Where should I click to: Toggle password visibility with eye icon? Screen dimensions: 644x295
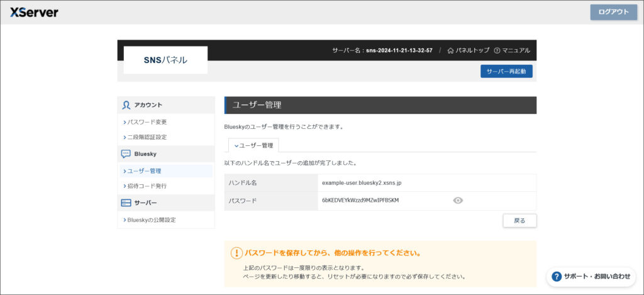(x=458, y=201)
